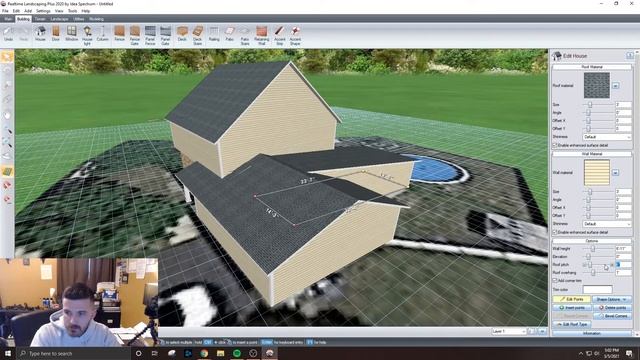Select the Retaining Wall tool

[x=262, y=36]
